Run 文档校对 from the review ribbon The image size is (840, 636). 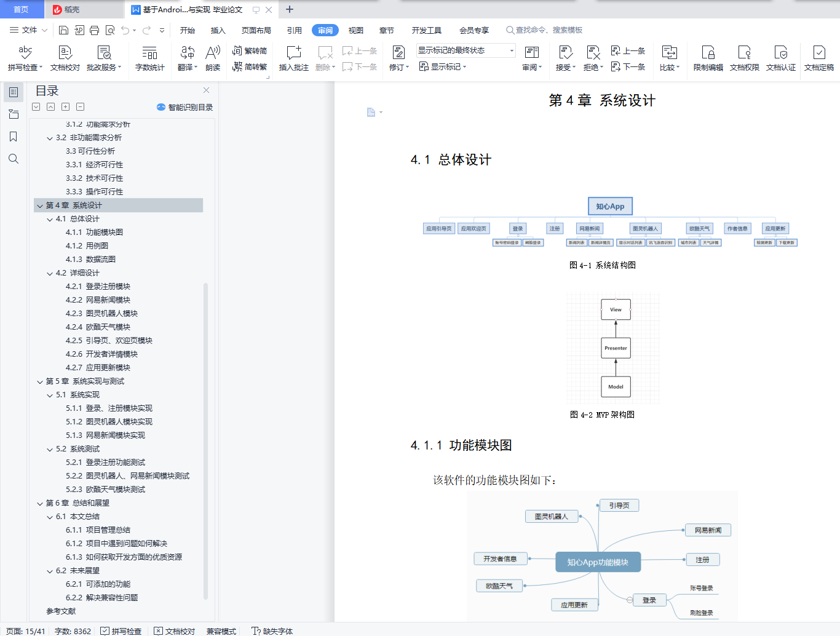click(65, 59)
